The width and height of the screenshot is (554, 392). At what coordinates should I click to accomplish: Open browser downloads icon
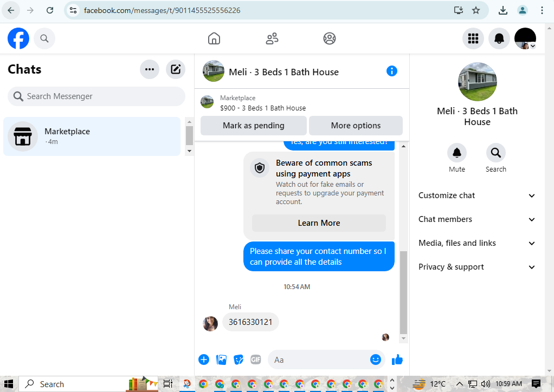click(503, 10)
